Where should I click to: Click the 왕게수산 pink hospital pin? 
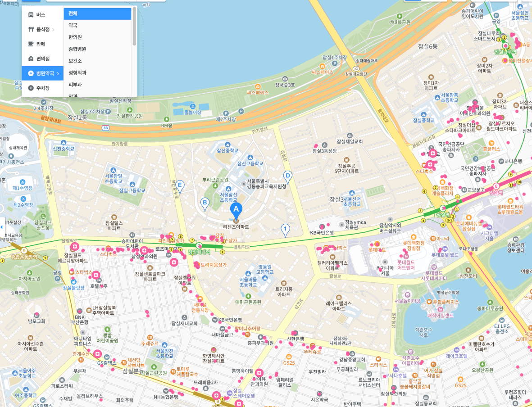tap(97, 354)
